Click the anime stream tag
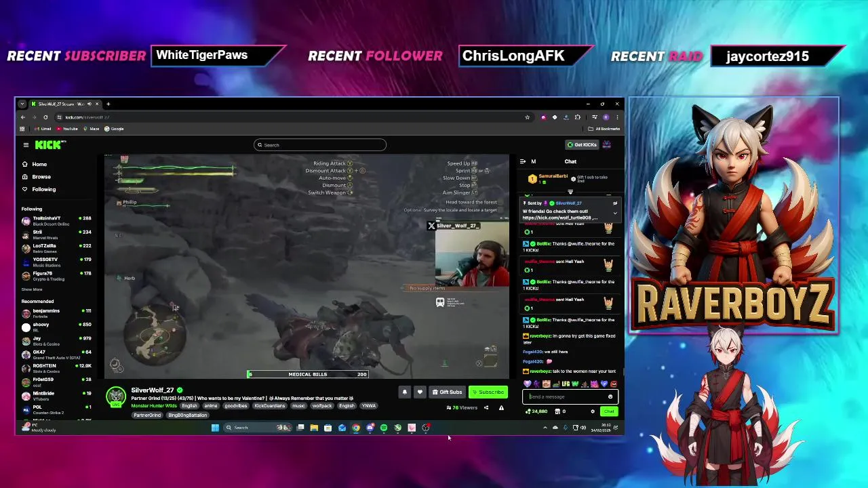 211,405
